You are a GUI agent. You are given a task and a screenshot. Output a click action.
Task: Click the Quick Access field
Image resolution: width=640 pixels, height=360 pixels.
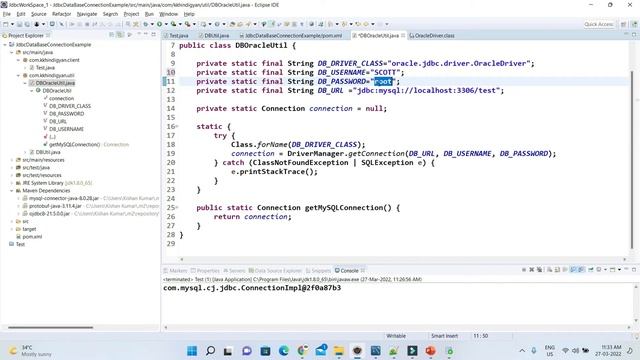[x=598, y=24]
